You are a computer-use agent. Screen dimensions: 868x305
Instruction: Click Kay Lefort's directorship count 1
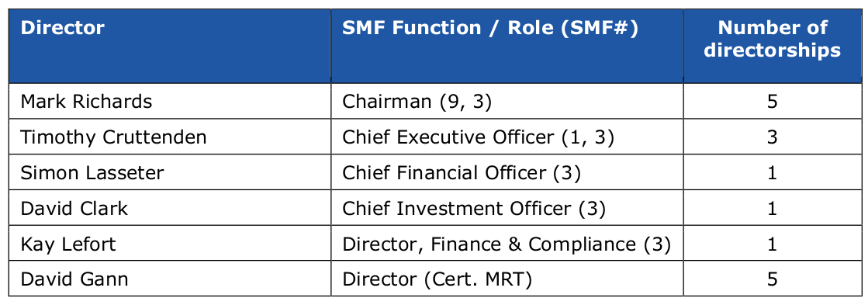(773, 243)
